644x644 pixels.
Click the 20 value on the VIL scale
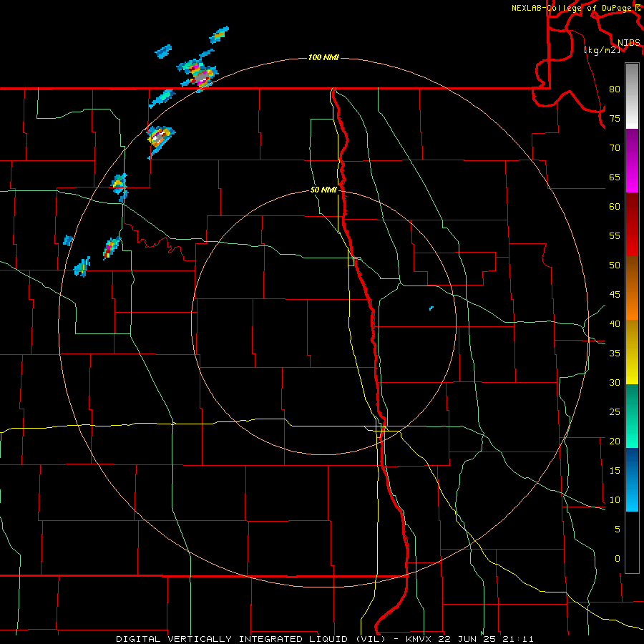[x=615, y=441]
